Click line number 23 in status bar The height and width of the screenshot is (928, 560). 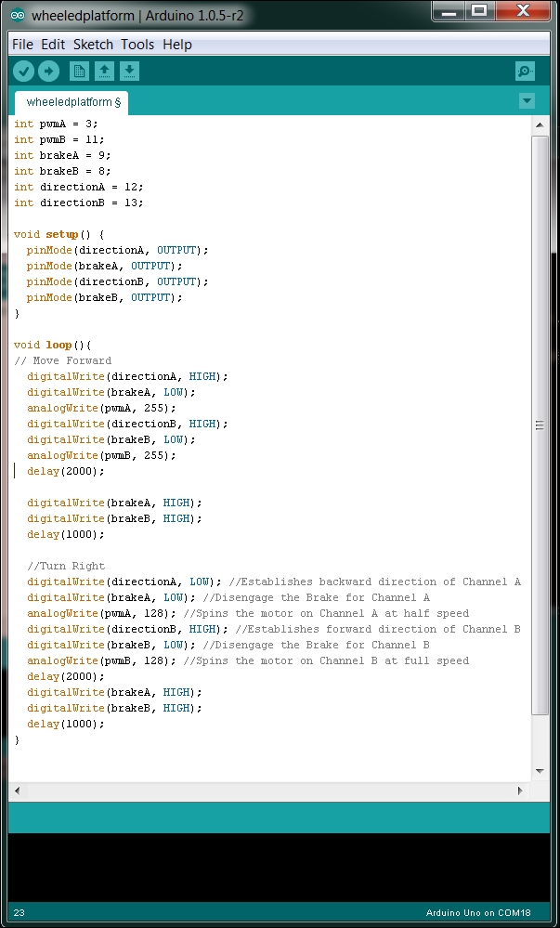click(19, 912)
